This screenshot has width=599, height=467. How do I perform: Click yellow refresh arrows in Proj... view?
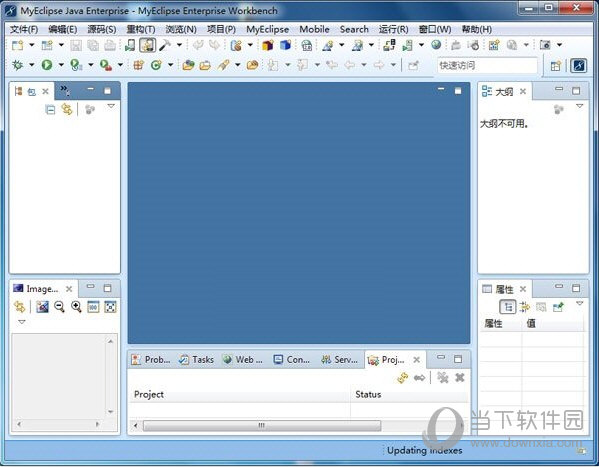pos(403,378)
